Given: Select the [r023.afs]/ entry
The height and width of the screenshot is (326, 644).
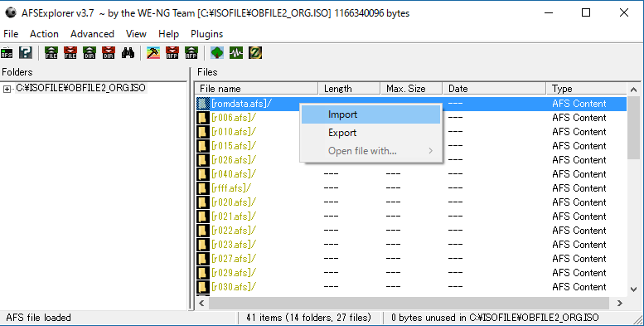Looking at the screenshot, I should coord(234,245).
